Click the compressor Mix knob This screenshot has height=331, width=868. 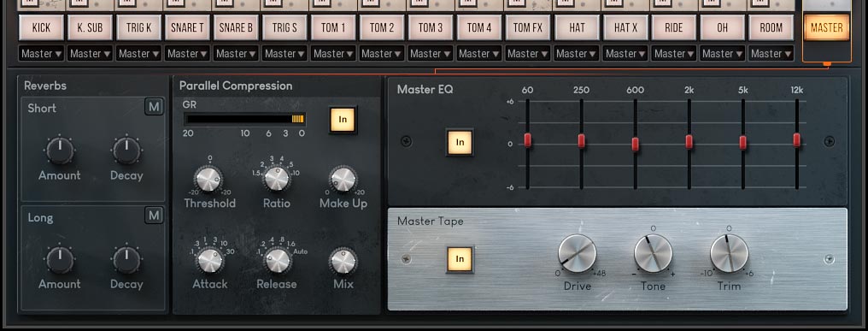point(343,260)
